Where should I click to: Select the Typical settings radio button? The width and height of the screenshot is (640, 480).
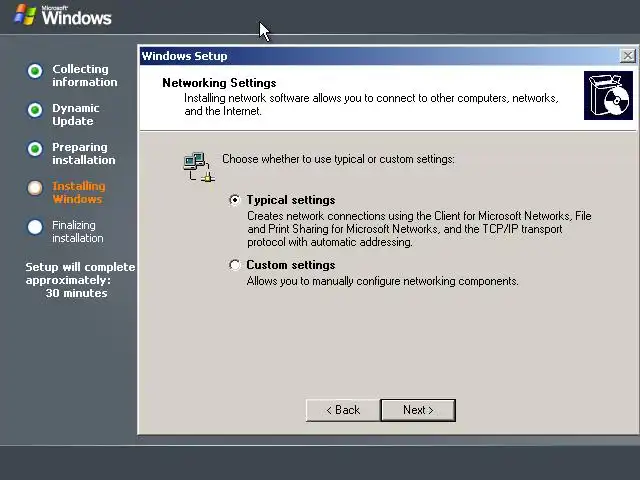(235, 200)
